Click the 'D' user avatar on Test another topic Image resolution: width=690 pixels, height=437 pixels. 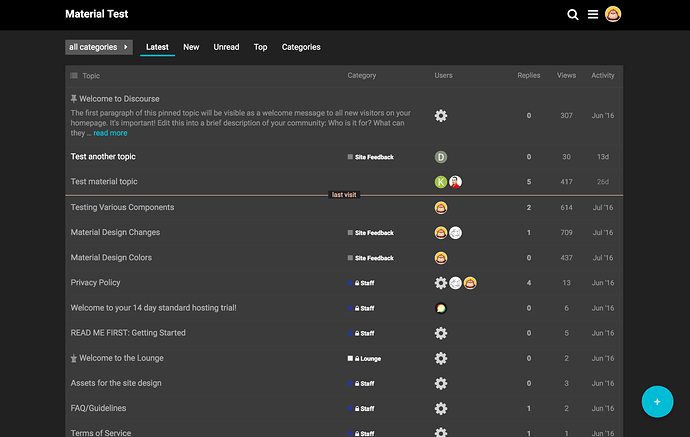(441, 157)
